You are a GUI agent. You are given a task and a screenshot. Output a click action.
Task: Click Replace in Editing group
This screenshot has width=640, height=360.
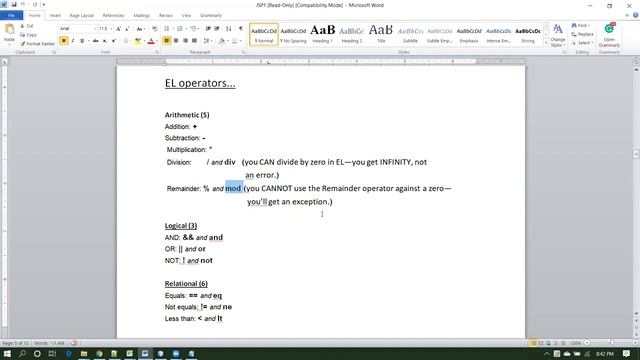[582, 34]
